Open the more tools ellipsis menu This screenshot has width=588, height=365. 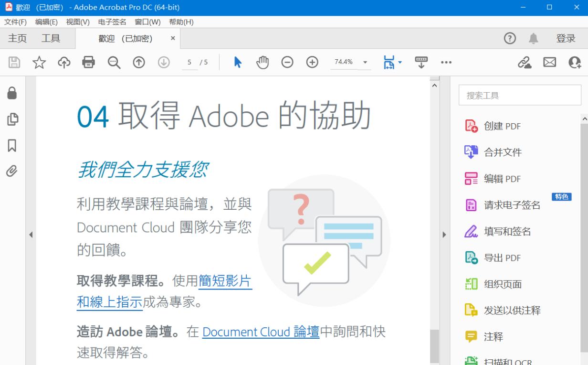coord(446,62)
